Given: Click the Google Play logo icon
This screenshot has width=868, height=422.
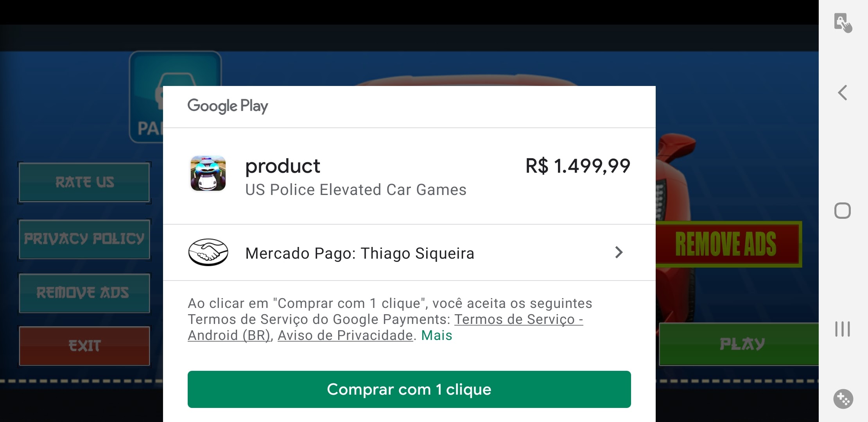Looking at the screenshot, I should tap(228, 106).
